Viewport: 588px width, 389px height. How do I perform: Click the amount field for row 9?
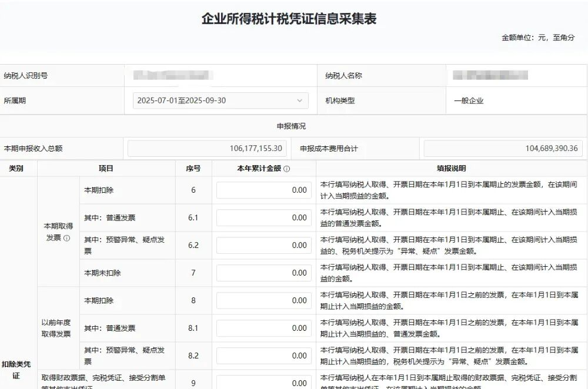click(x=263, y=383)
